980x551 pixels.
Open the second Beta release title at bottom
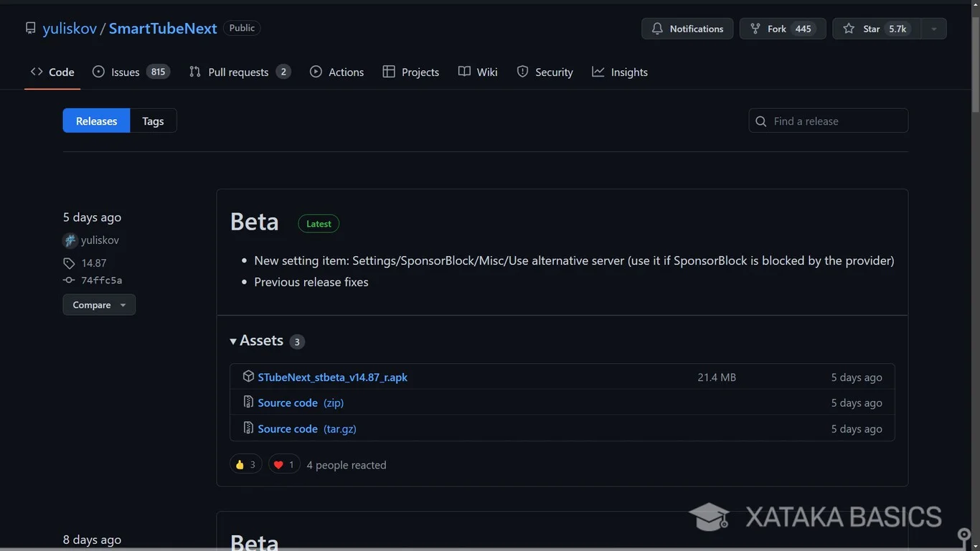tap(254, 542)
